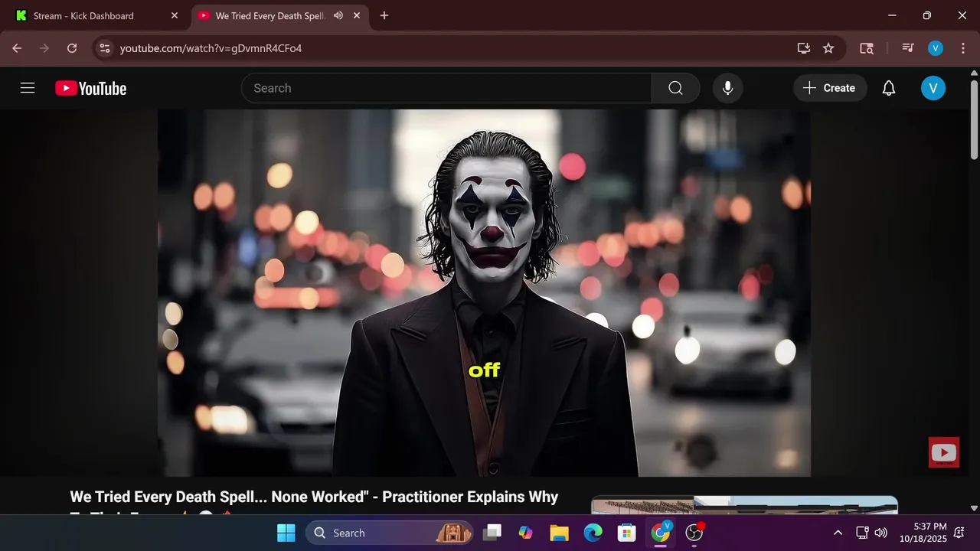This screenshot has width=980, height=551.
Task: Launch Copilot from the taskbar
Action: coord(526,533)
